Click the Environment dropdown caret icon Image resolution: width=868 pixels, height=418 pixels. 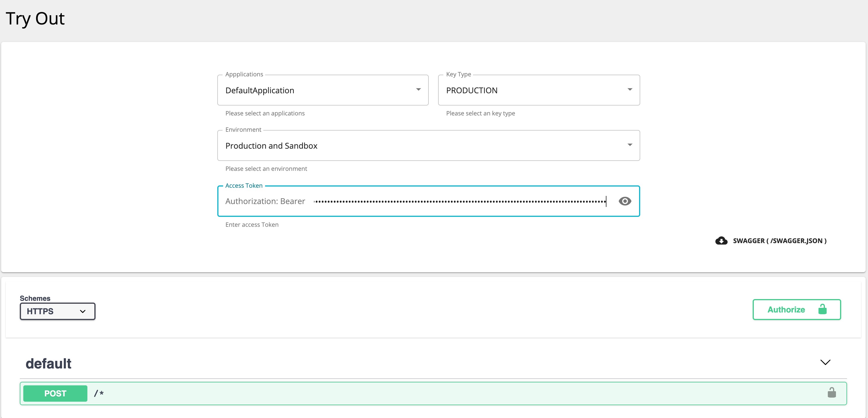click(630, 145)
